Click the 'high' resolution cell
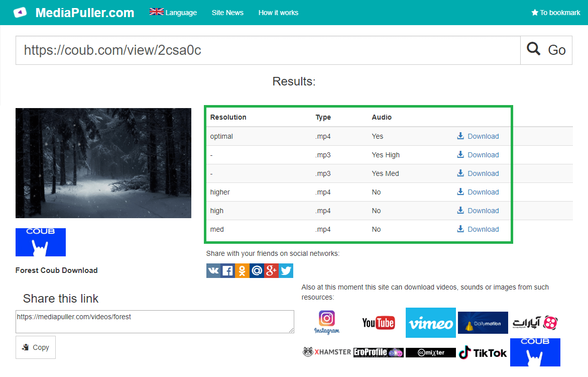This screenshot has width=588, height=377. (216, 211)
